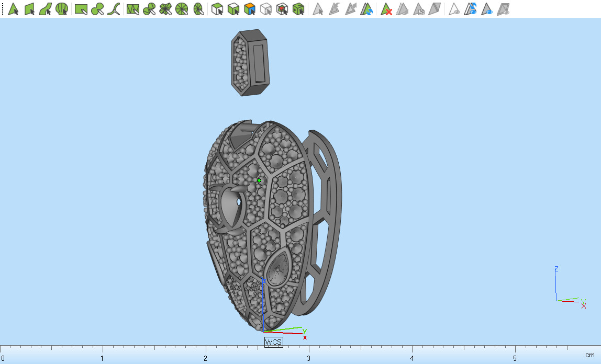Click the wireframe cube with red triangle icon

[x=282, y=8]
